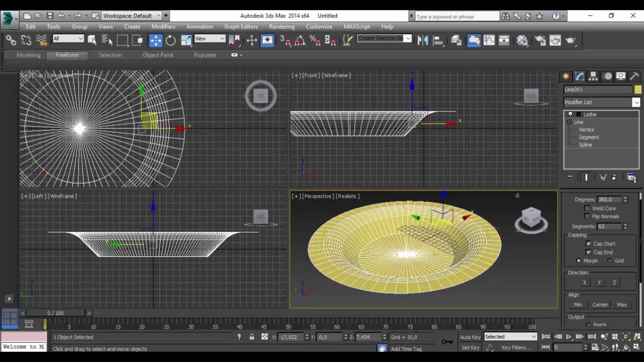
Task: Open the Rendering menu
Action: [282, 26]
